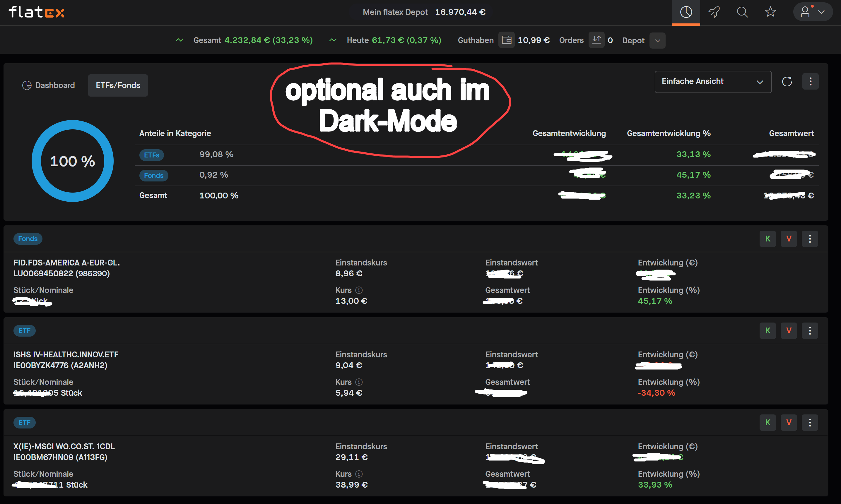The width and height of the screenshot is (841, 504).
Task: Click Mein flatex Depot balance header
Action: pyautogui.click(x=424, y=12)
